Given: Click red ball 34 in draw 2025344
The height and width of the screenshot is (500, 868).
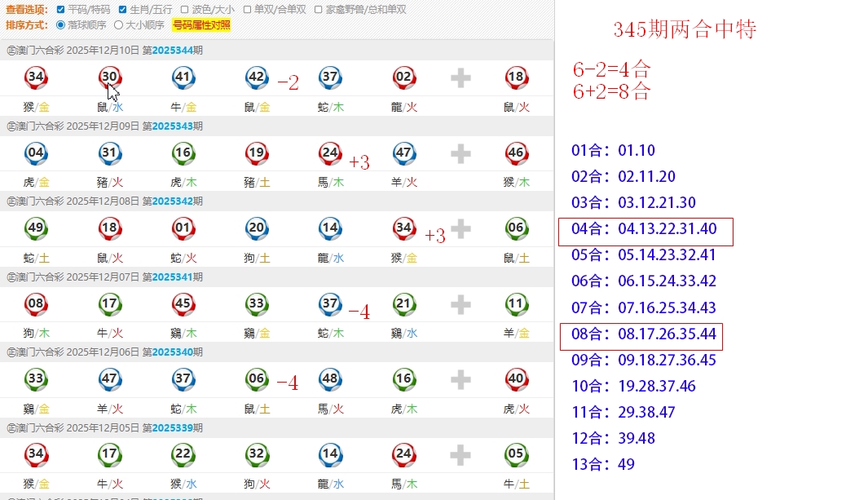Looking at the screenshot, I should coord(36,78).
